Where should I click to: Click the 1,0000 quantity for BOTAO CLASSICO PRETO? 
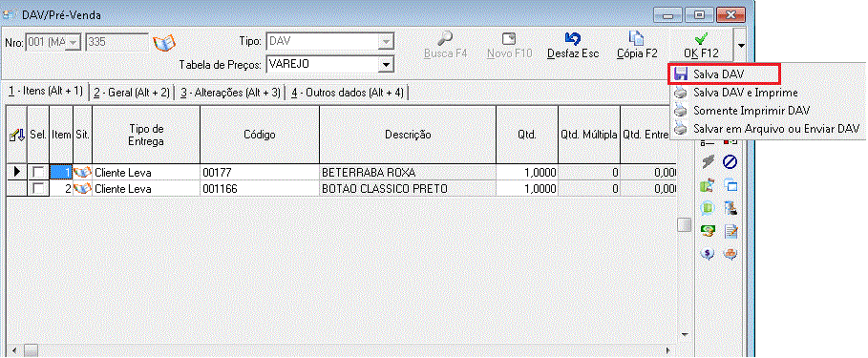coord(527,189)
